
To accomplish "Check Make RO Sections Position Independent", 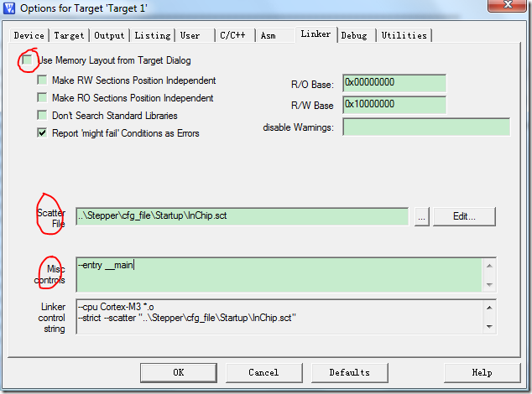I will [42, 97].
